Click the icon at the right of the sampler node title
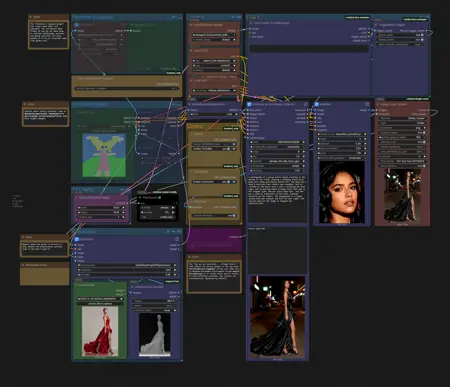450x387 pixels. [x=305, y=104]
